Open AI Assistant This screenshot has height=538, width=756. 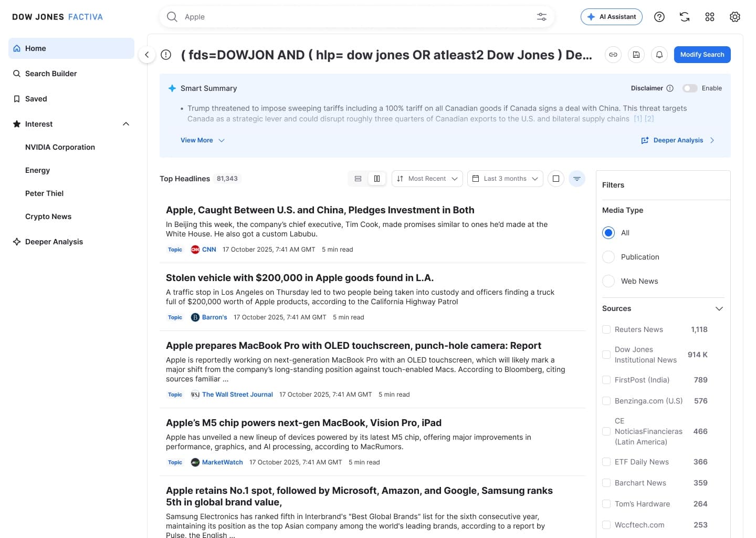point(612,17)
